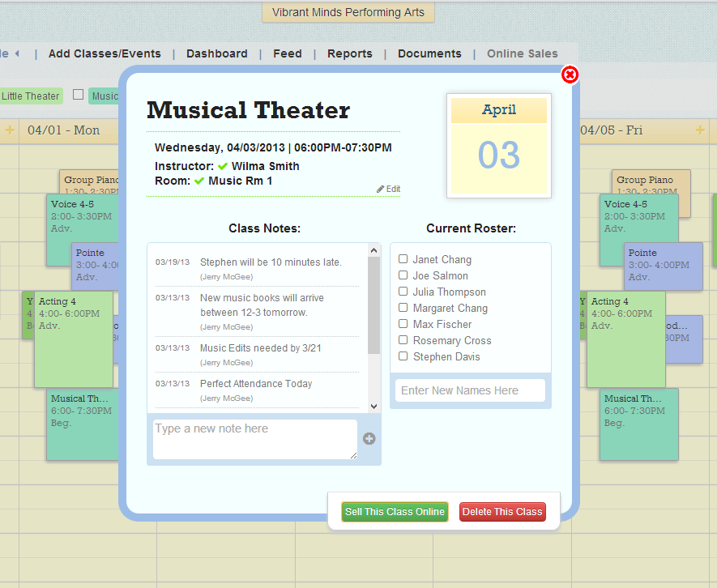This screenshot has height=588, width=717.
Task: Click the Delete This Class button
Action: [501, 512]
